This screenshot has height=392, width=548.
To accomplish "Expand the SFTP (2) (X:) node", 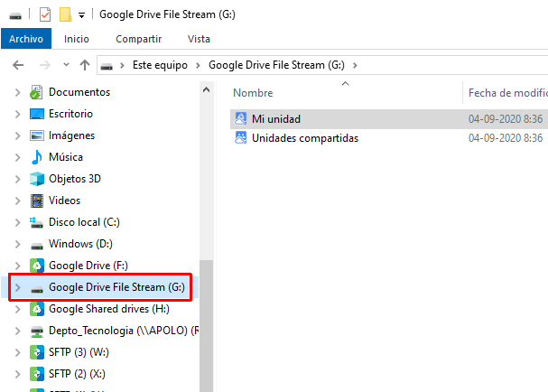I will coord(18,374).
